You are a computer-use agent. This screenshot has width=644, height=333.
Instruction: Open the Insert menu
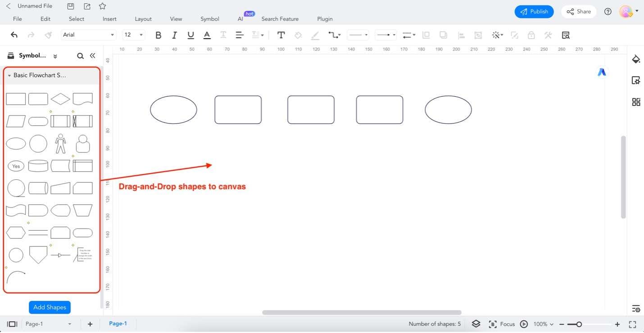pos(109,19)
